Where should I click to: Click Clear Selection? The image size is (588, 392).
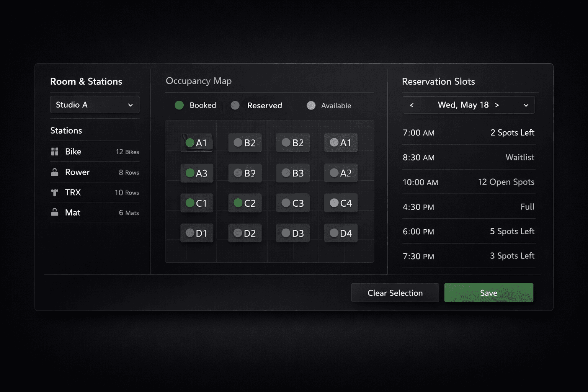[x=395, y=292]
